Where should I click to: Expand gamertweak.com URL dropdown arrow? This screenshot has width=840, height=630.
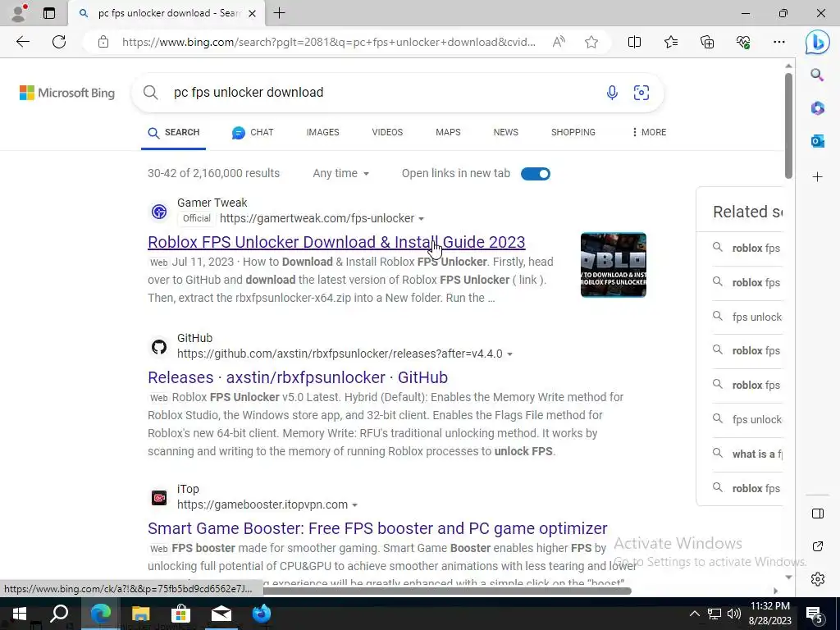(x=421, y=219)
